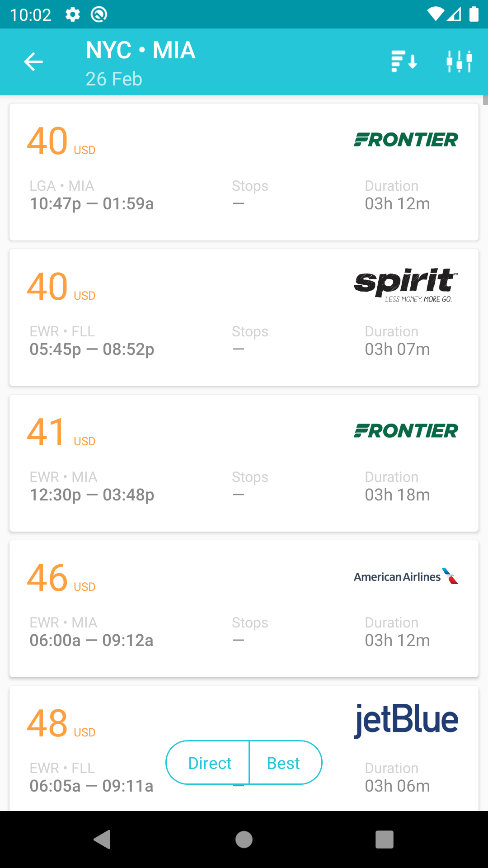The image size is (488, 868).
Task: Tap the settings gear in status bar
Action: tap(73, 14)
